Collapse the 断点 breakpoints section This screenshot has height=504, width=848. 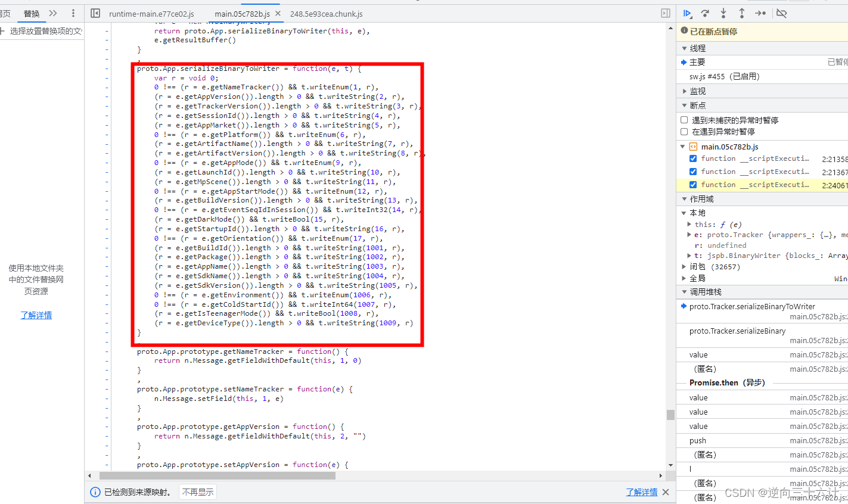pos(684,105)
